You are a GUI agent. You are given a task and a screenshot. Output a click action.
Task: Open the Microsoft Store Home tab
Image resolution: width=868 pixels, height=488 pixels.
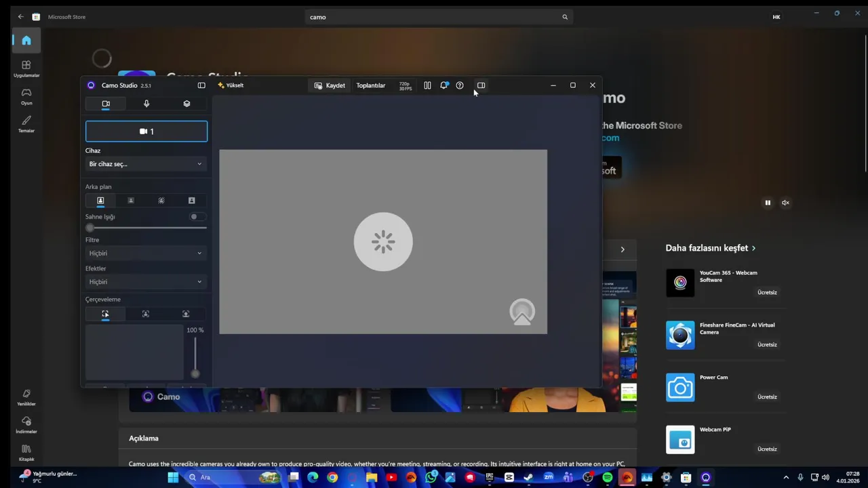(26, 41)
